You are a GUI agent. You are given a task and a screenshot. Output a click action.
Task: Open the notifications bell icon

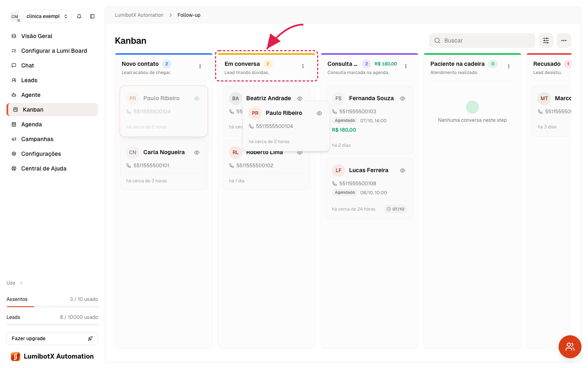79,16
